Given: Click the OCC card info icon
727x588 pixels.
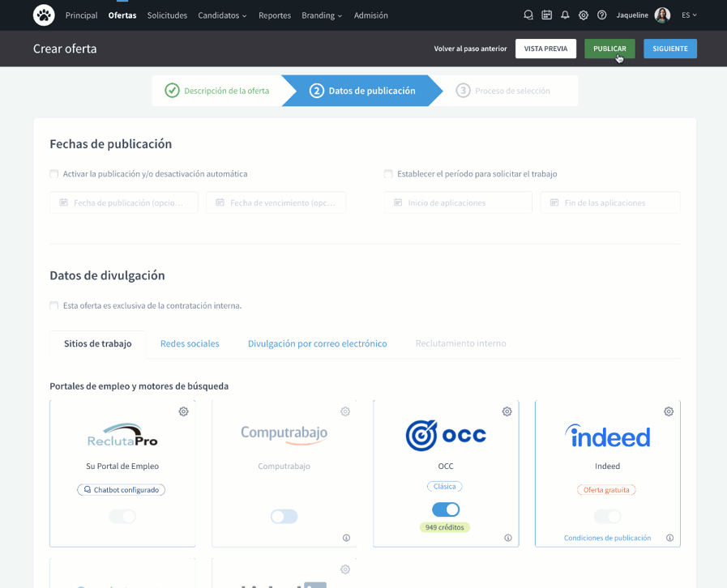Looking at the screenshot, I should pyautogui.click(x=508, y=538).
